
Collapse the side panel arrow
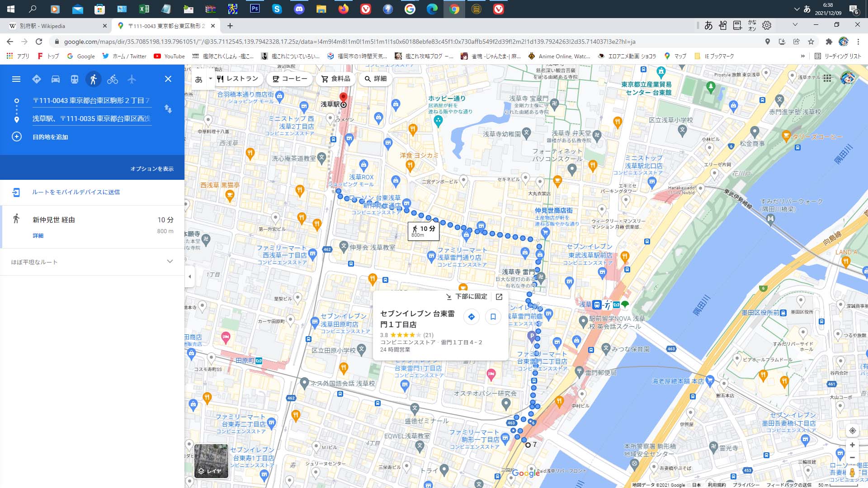click(190, 276)
